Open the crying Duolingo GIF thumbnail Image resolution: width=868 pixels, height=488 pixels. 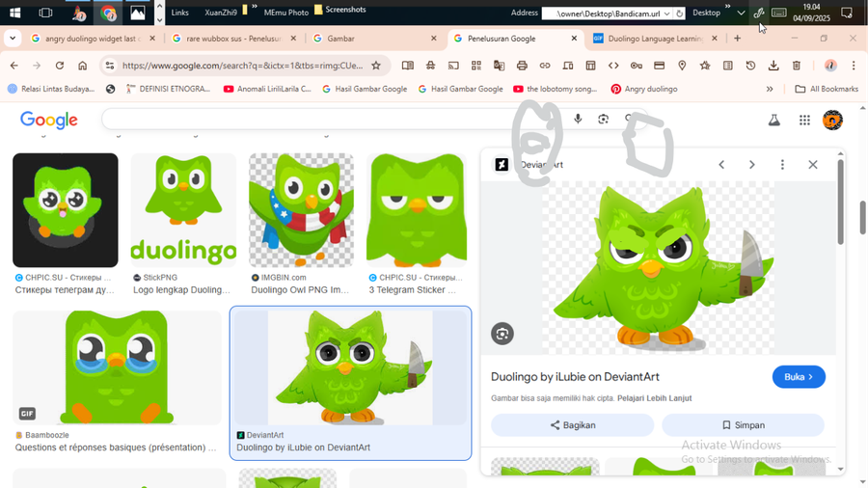pos(117,367)
